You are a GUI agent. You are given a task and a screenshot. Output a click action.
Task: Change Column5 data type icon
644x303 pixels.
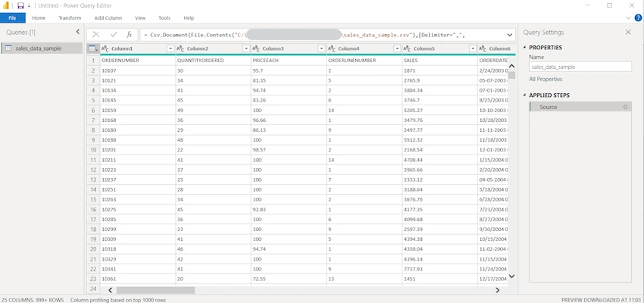(408, 48)
